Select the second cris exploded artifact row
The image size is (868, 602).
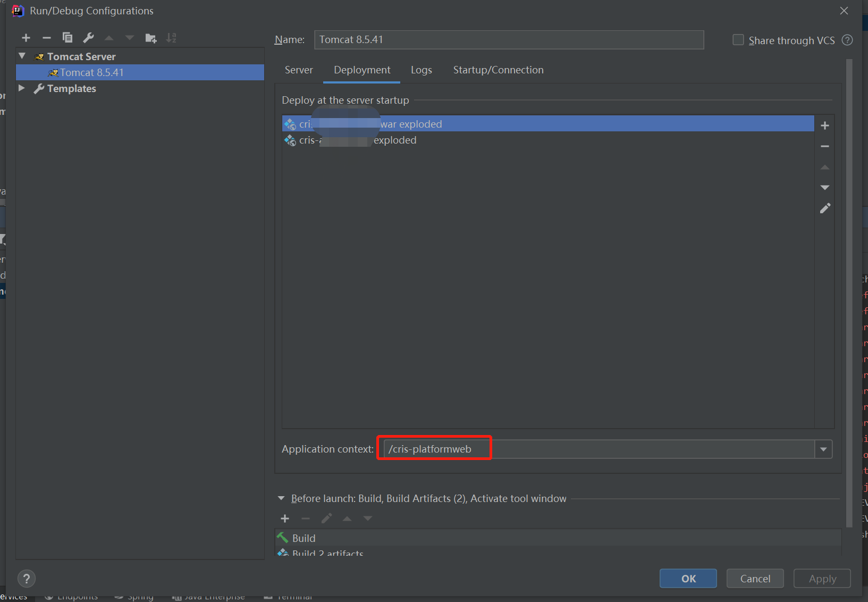point(548,140)
